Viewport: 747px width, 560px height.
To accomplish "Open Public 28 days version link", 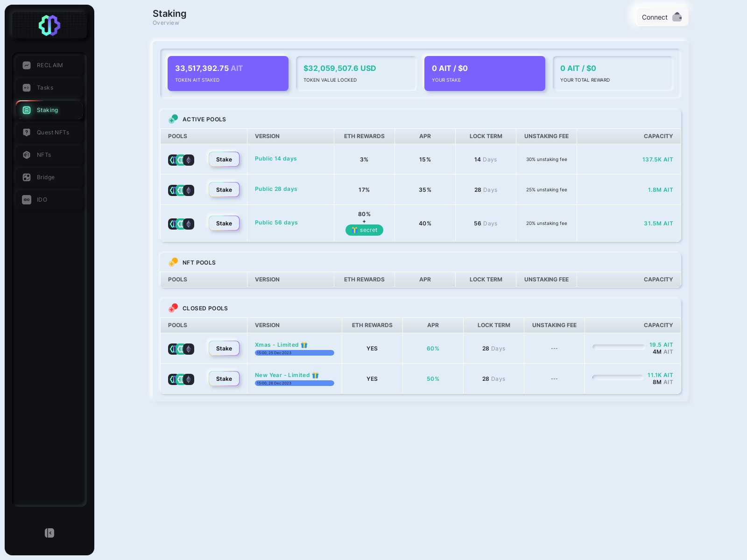I will [276, 189].
